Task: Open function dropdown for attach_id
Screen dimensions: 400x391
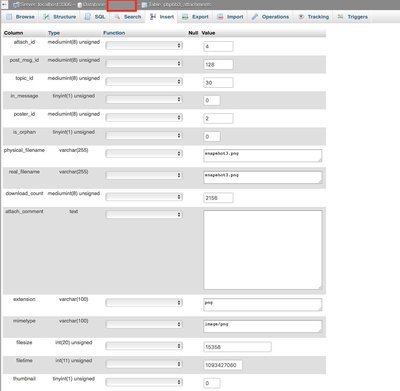Action: 144,45
